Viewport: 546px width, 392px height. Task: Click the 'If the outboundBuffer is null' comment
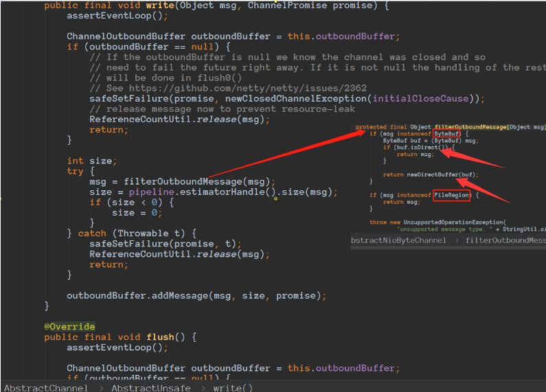pyautogui.click(x=287, y=57)
